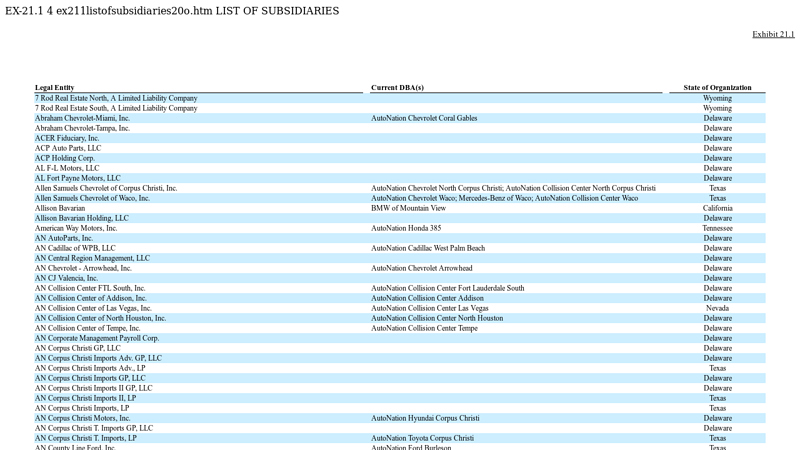Click the State of Organization header

click(x=717, y=88)
